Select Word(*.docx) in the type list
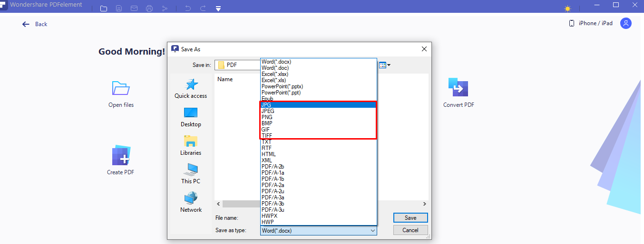The height and width of the screenshot is (244, 644). point(319,62)
